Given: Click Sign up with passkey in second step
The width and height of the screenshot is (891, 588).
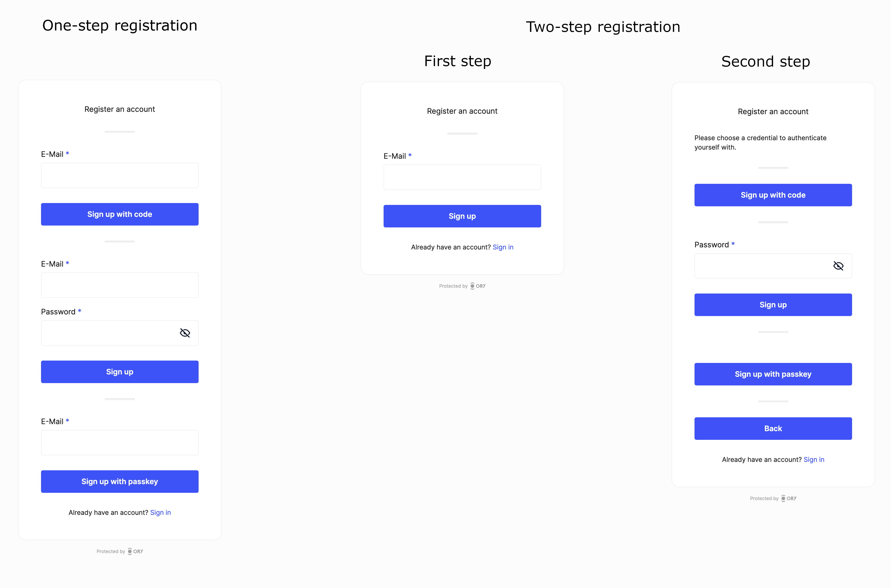Looking at the screenshot, I should coord(773,374).
